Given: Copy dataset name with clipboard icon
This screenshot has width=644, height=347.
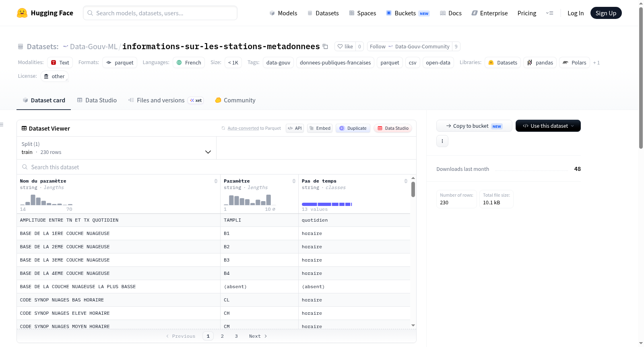Looking at the screenshot, I should click(325, 47).
